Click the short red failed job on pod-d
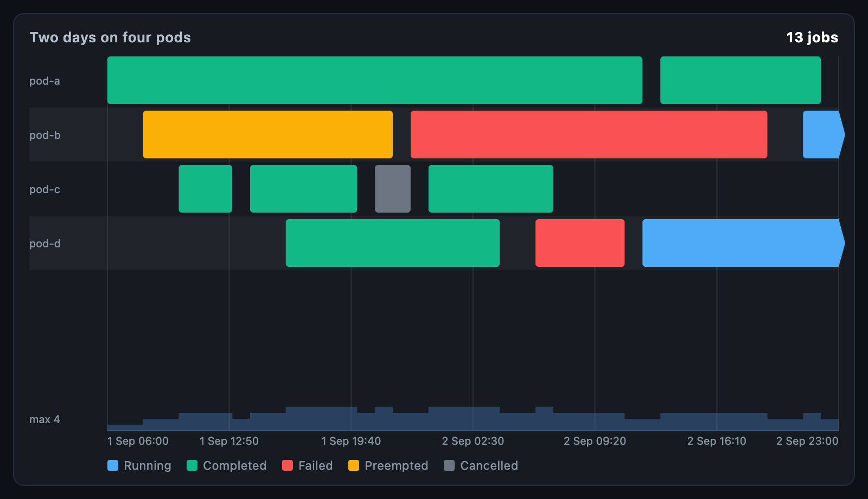The height and width of the screenshot is (499, 868). click(x=580, y=243)
